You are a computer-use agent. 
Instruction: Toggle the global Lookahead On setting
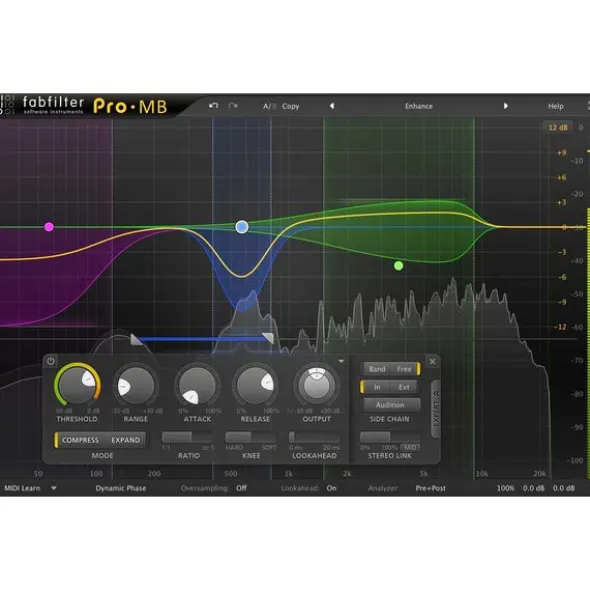pos(331,488)
